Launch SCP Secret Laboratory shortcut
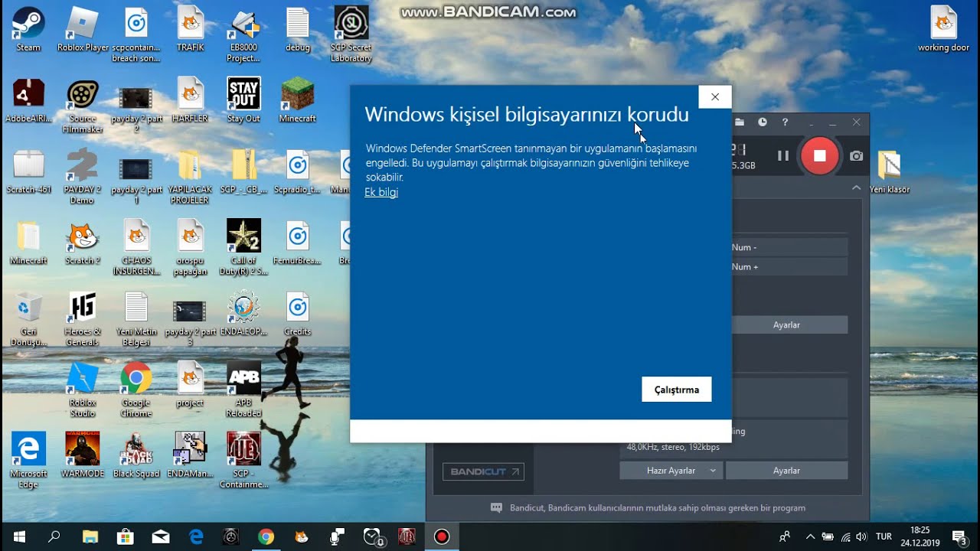 pos(351,35)
